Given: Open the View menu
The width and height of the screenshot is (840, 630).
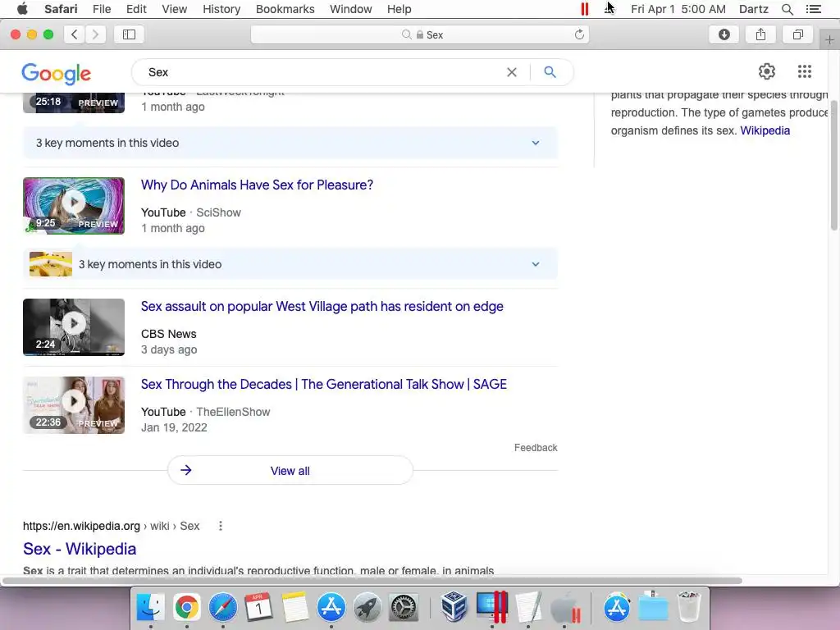Looking at the screenshot, I should tap(175, 9).
